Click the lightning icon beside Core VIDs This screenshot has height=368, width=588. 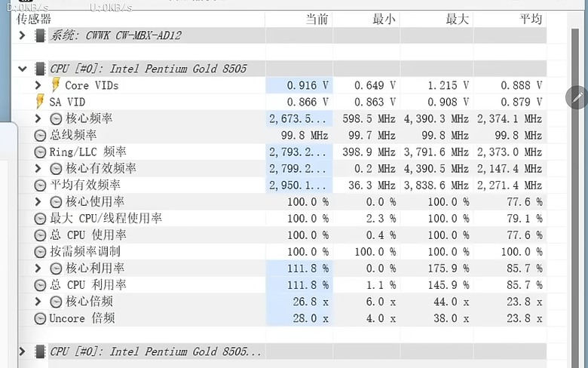point(56,84)
